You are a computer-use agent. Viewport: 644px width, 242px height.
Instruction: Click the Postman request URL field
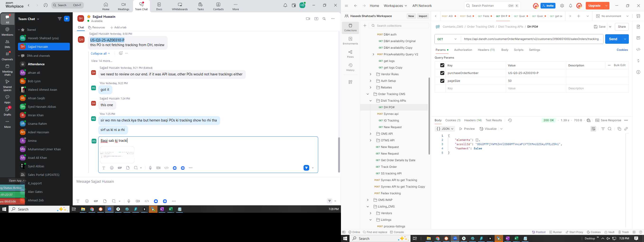pyautogui.click(x=532, y=39)
